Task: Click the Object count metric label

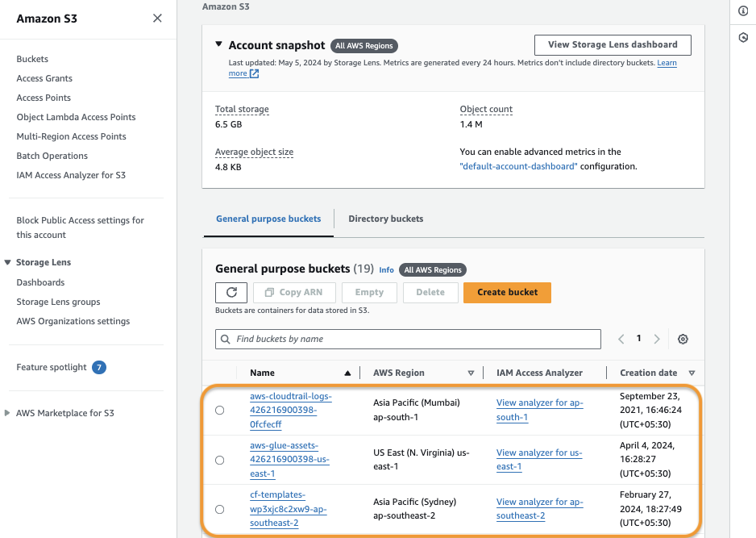Action: click(486, 110)
